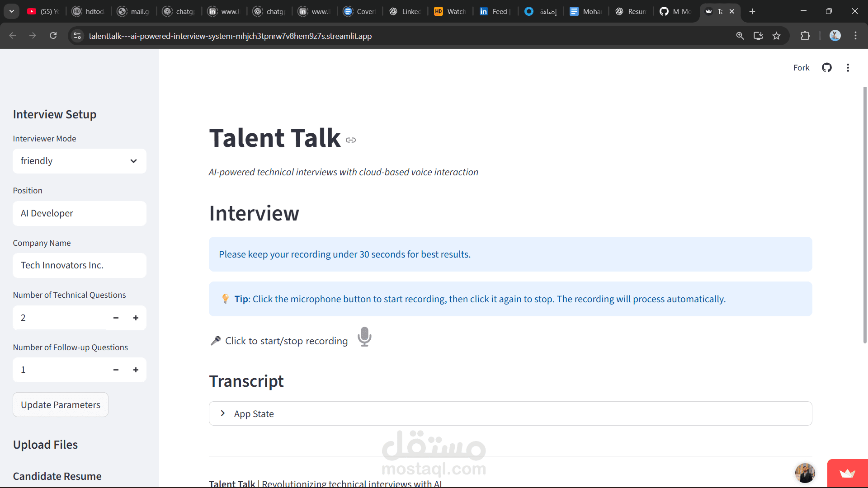Increase the Number of Follow-up Questions
This screenshot has height=488, width=868.
coord(136,370)
